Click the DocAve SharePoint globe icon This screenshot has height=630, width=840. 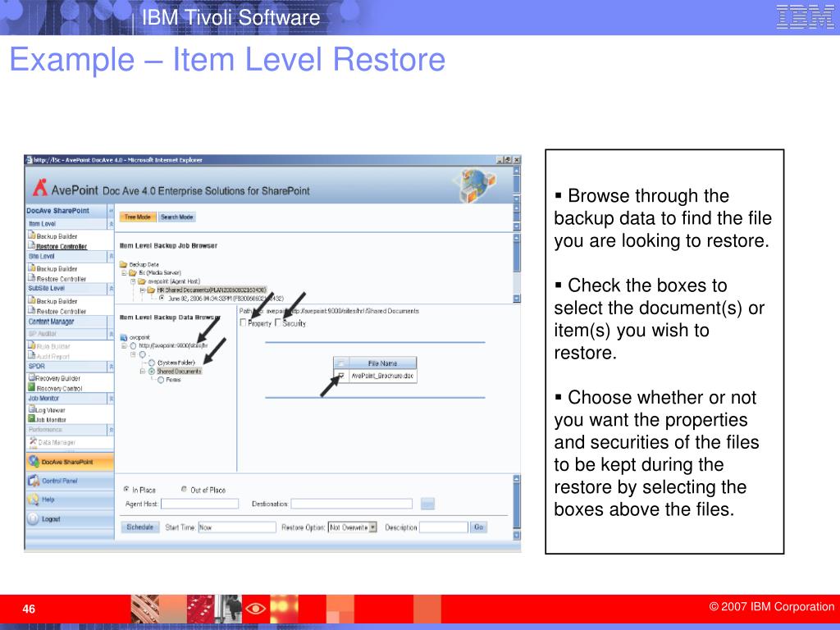point(34,461)
